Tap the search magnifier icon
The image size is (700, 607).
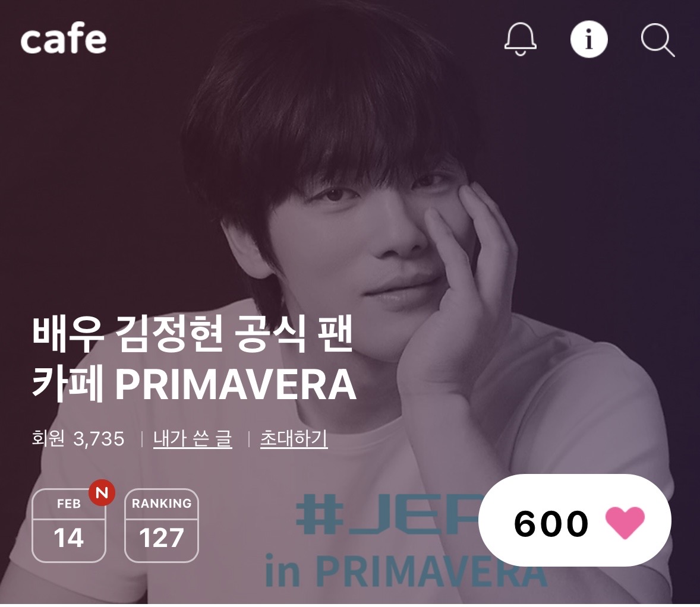[658, 40]
